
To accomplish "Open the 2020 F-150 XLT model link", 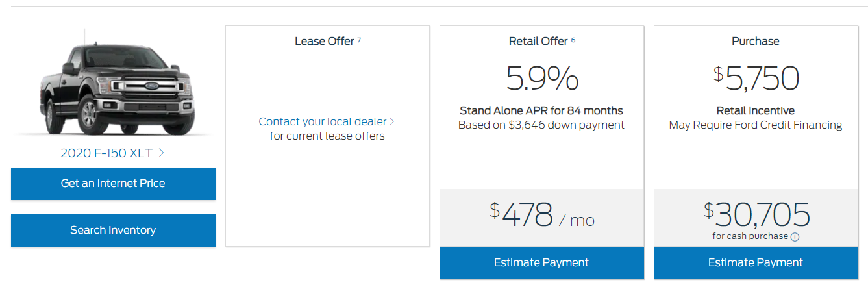I will click(106, 153).
